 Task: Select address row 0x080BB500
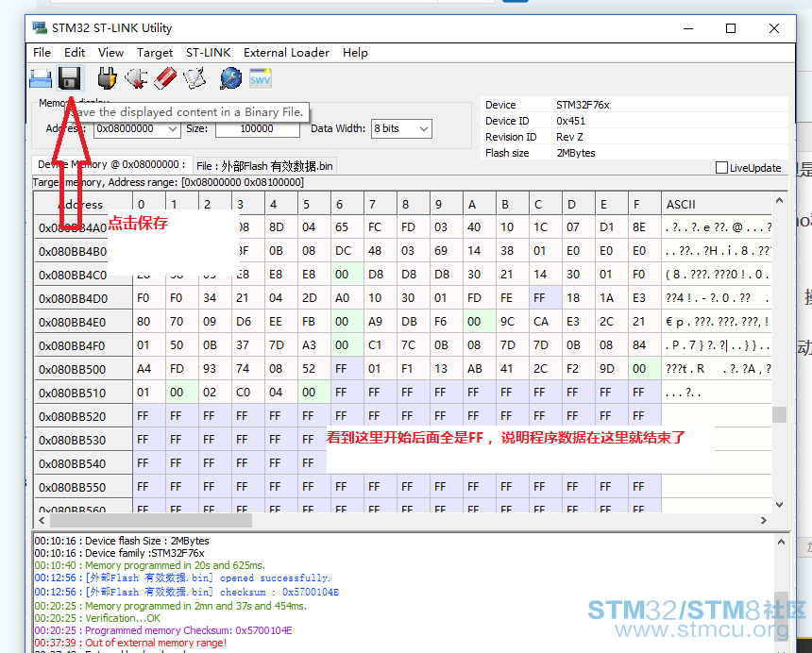83,370
